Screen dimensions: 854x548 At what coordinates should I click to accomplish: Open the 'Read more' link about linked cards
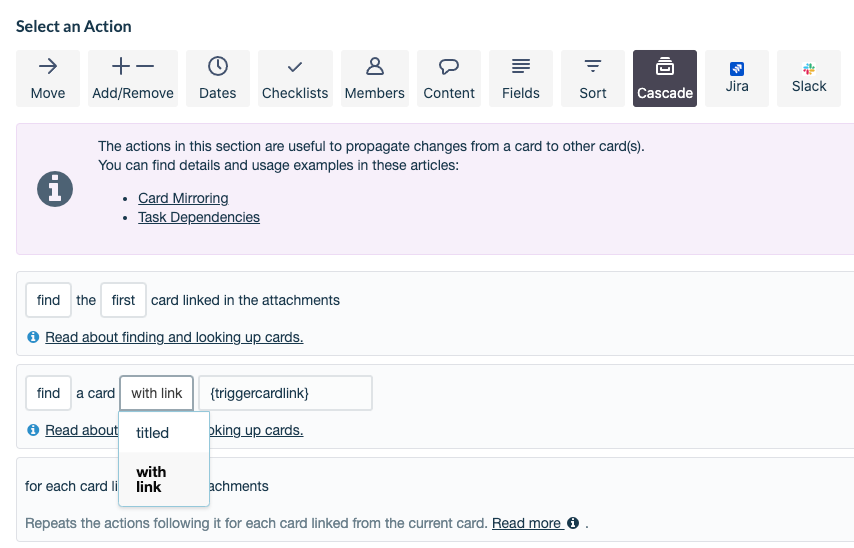pyautogui.click(x=527, y=523)
